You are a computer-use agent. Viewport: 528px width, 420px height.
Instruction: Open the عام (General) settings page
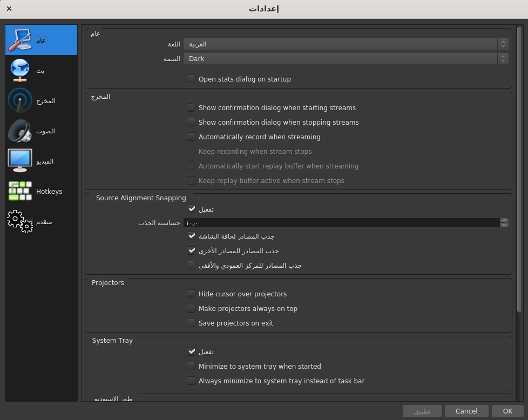[41, 39]
